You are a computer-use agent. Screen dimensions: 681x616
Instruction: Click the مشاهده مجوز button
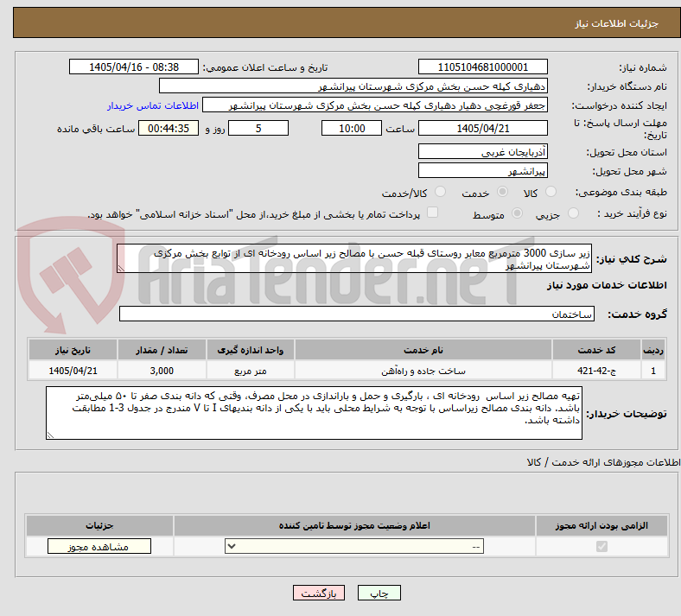(x=99, y=547)
